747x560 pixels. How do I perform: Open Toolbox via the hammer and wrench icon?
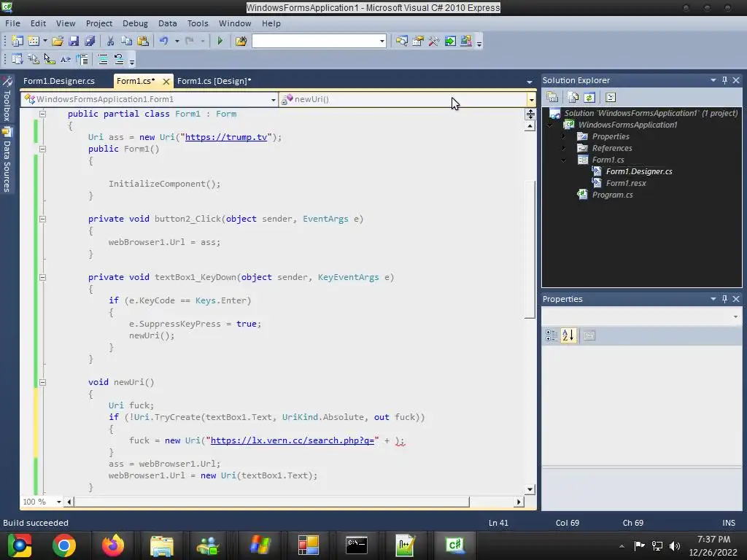433,41
